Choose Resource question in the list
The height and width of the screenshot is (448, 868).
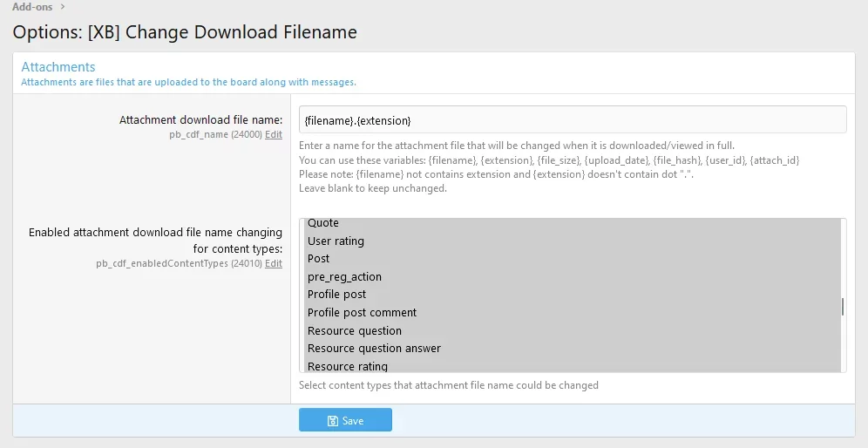[x=355, y=331]
